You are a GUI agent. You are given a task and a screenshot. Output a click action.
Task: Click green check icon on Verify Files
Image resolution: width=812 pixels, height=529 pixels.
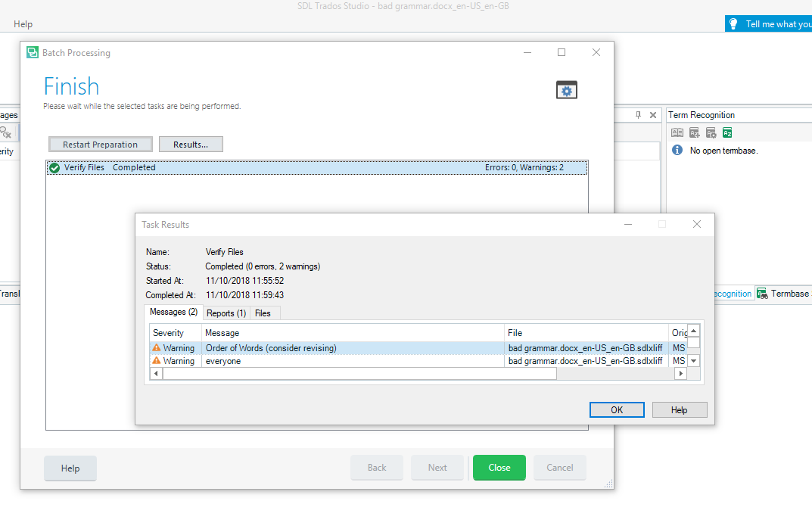[54, 167]
